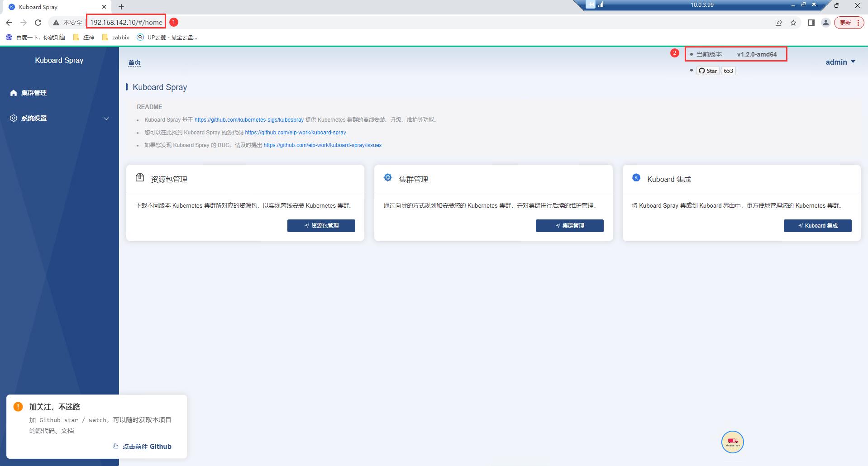Viewport: 868px width, 466px height.
Task: Open the kubernetes-sigs/kubespray GitHub link
Action: (x=249, y=120)
